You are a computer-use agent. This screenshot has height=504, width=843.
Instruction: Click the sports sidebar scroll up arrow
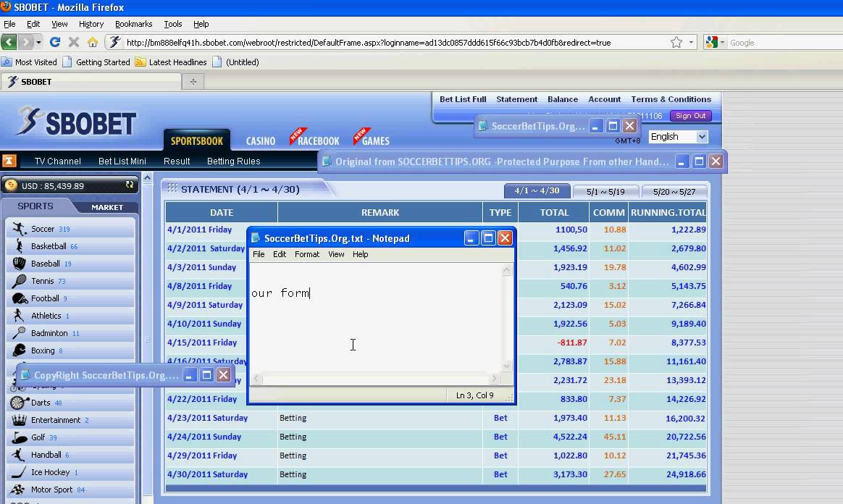point(147,177)
